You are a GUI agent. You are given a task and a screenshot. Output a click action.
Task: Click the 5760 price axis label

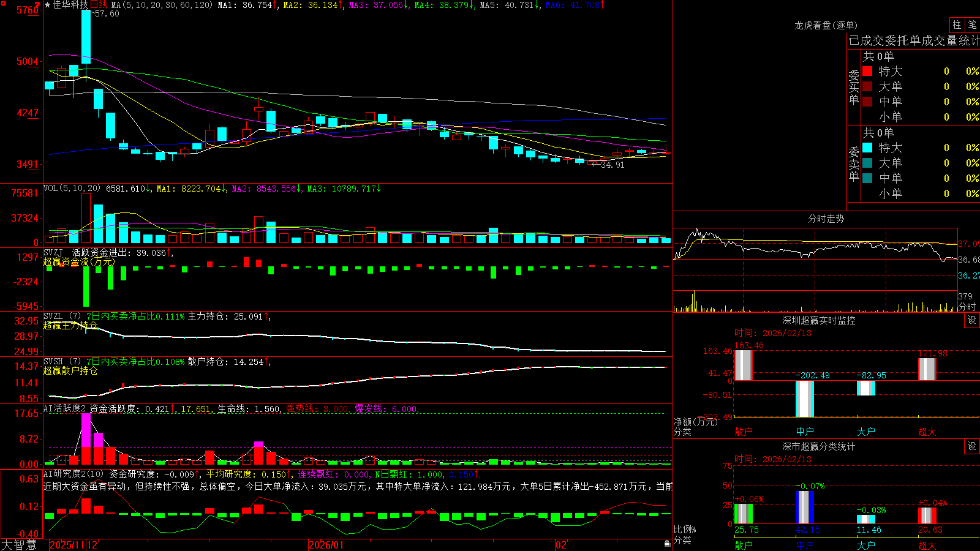coord(28,10)
